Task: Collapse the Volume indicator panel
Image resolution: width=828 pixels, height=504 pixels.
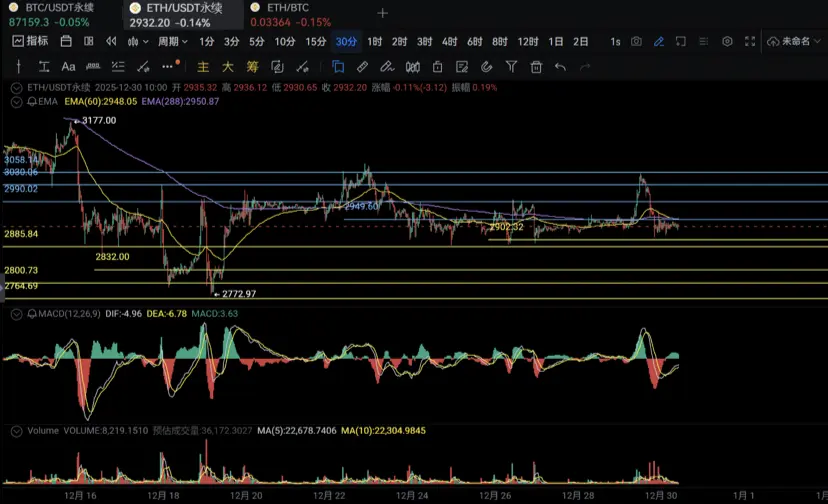Action: click(x=16, y=431)
